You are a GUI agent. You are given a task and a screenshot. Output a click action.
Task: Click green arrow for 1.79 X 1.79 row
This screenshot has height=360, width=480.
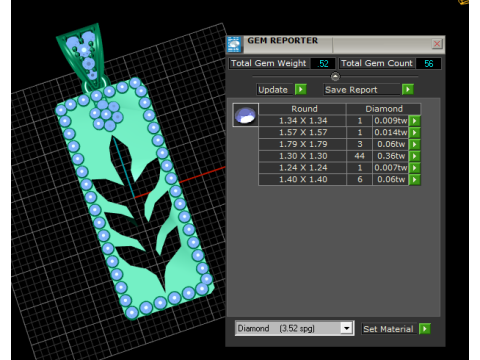[x=415, y=144]
